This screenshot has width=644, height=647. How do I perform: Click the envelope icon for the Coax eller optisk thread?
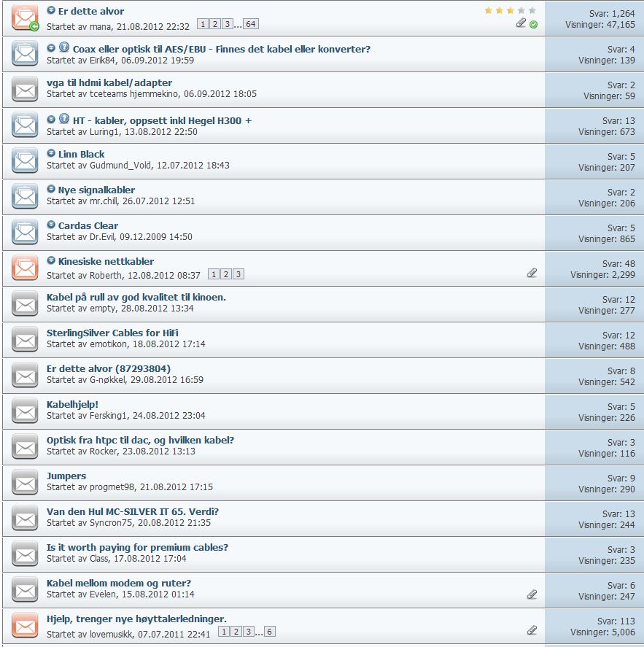(x=25, y=54)
